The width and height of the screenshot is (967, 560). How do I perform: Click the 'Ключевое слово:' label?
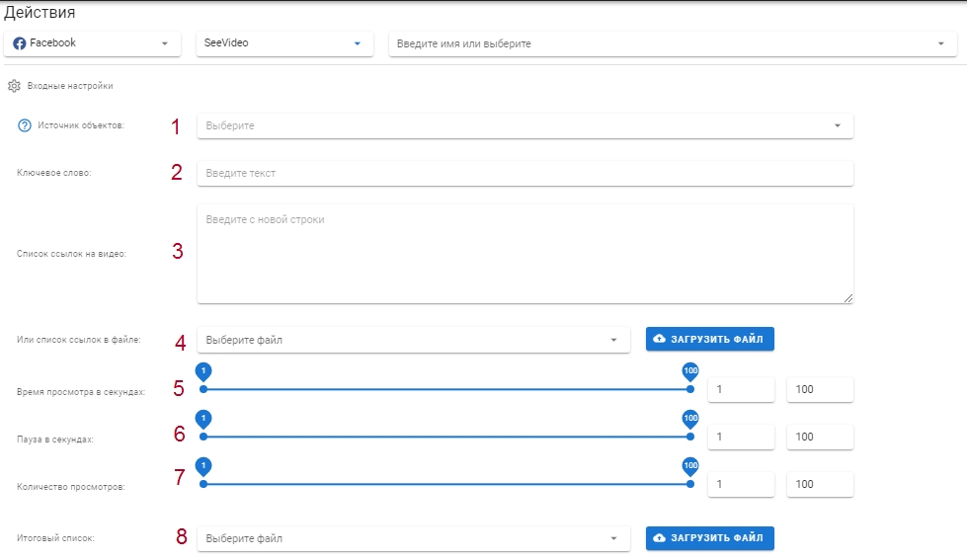53,173
